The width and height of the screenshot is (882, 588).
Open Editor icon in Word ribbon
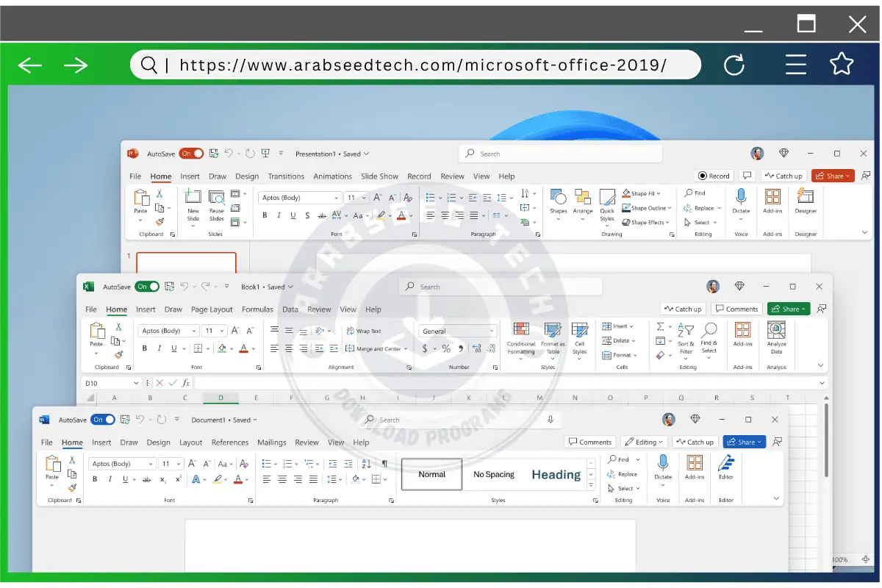pos(726,463)
